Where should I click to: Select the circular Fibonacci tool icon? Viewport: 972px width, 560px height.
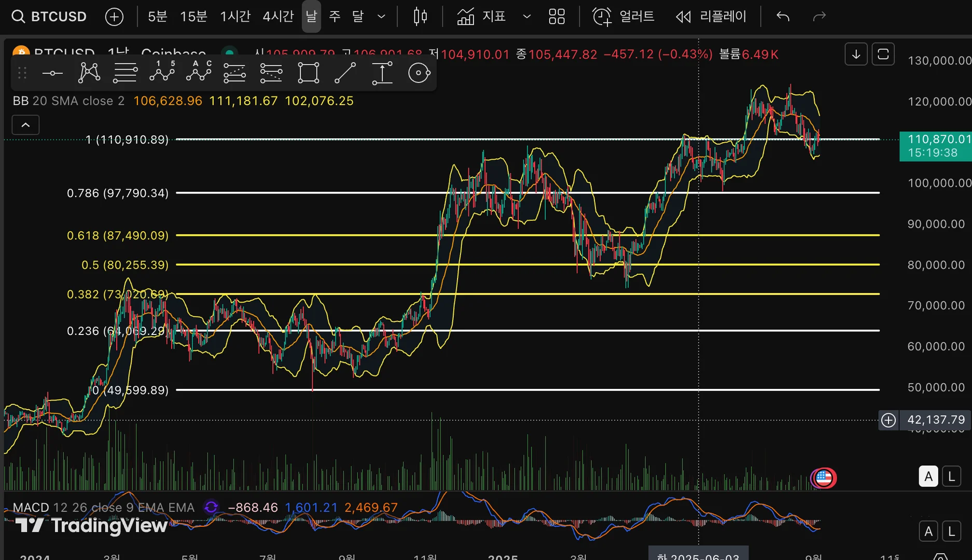(419, 73)
